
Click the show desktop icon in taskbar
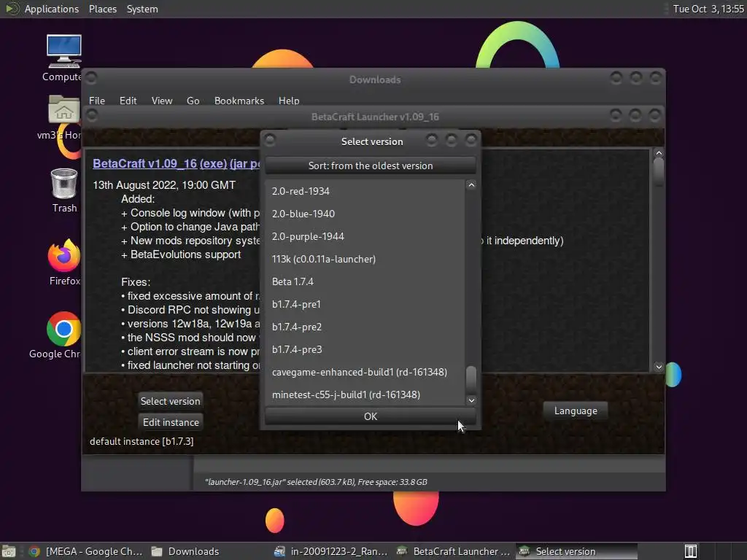(9, 551)
